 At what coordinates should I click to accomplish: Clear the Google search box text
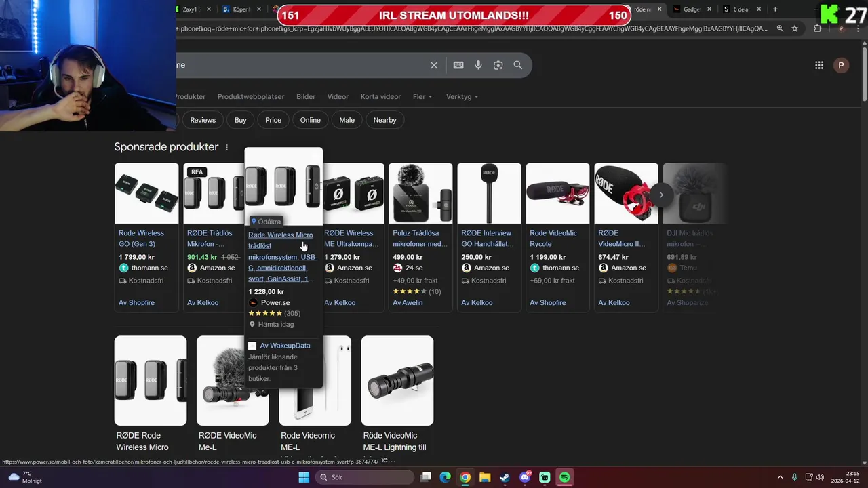click(x=434, y=65)
